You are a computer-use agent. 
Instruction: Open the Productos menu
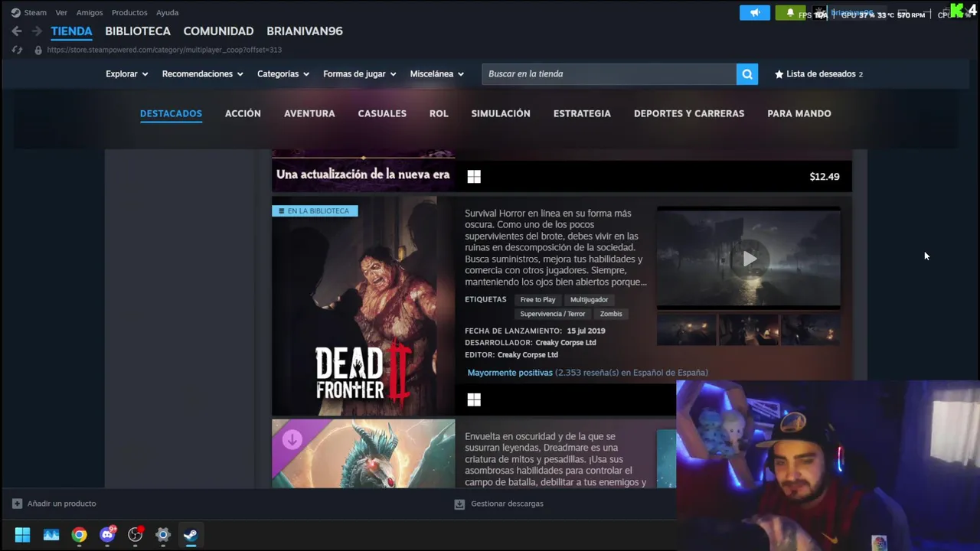129,12
